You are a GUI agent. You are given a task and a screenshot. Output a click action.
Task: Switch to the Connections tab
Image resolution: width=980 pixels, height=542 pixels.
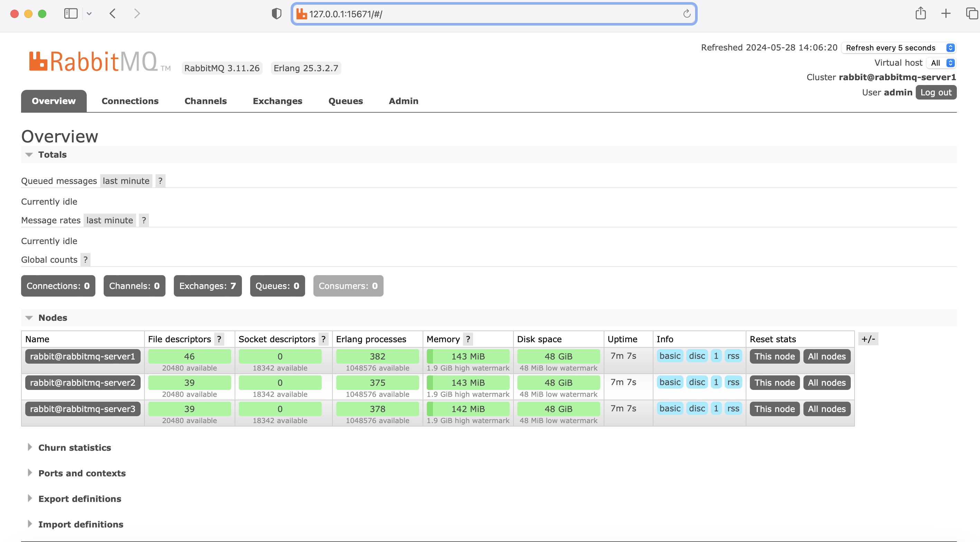(130, 101)
